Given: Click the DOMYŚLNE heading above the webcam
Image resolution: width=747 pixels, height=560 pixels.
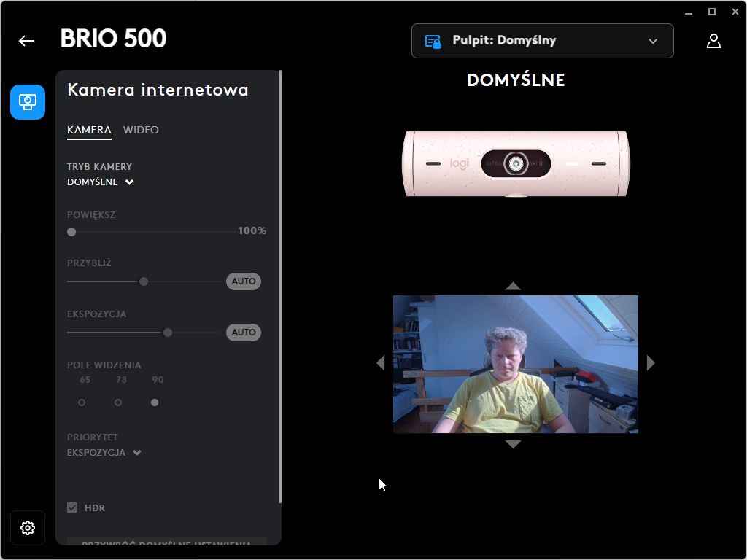Looking at the screenshot, I should tap(516, 80).
